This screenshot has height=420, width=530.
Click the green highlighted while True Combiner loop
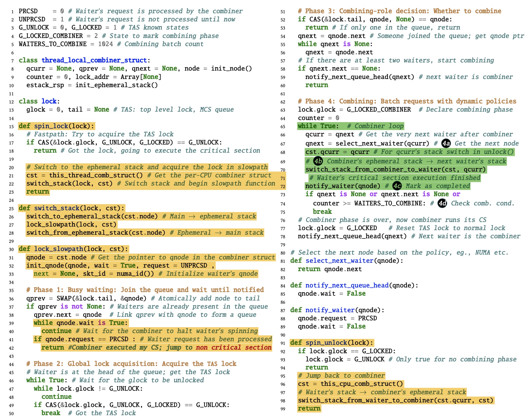pyautogui.click(x=350, y=126)
